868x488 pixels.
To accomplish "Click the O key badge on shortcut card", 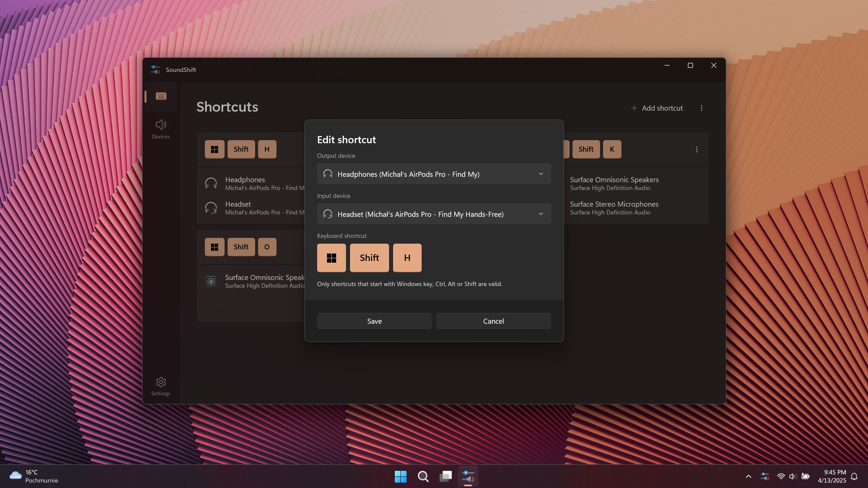I will 267,247.
